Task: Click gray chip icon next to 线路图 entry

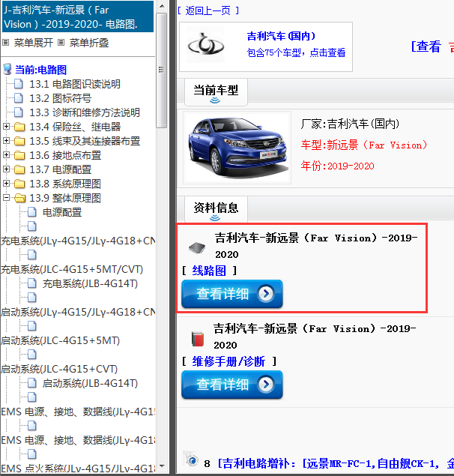Action: pos(196,247)
